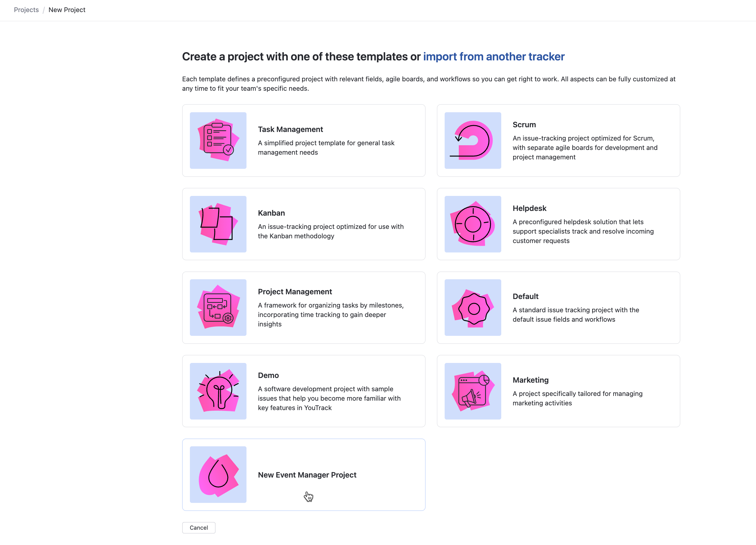Click the New Event Manager Project droplet icon
756x545 pixels.
[x=218, y=474]
